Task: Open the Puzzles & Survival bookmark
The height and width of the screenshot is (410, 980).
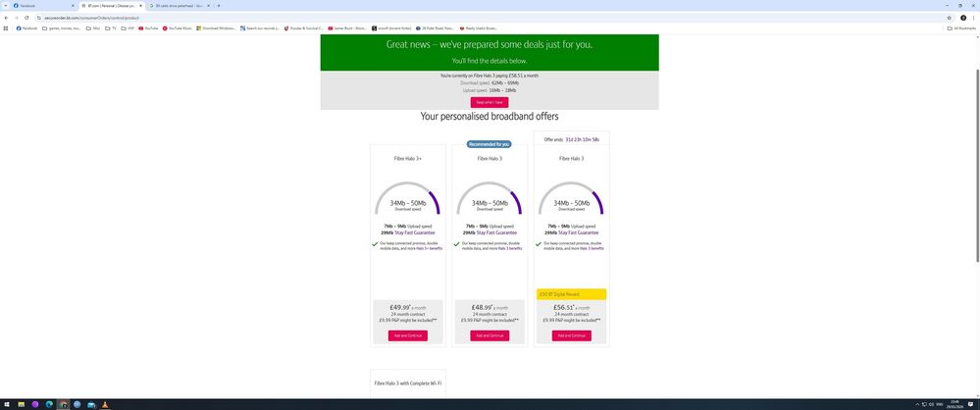Action: pyautogui.click(x=304, y=28)
